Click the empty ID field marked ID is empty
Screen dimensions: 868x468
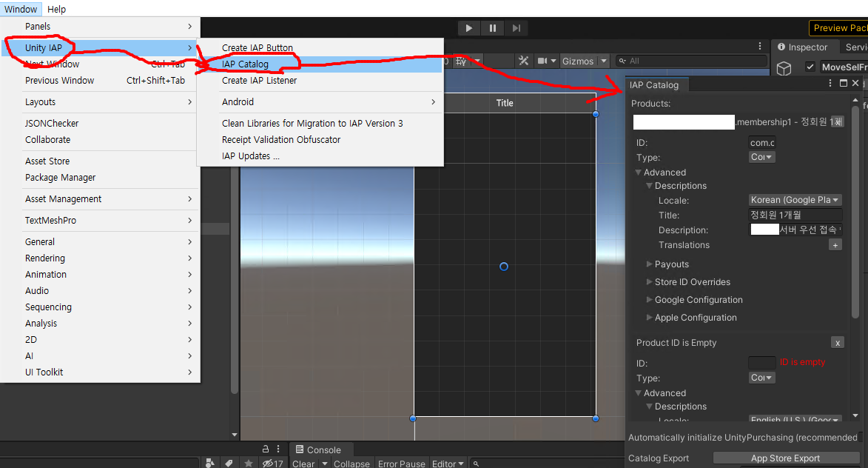point(761,363)
